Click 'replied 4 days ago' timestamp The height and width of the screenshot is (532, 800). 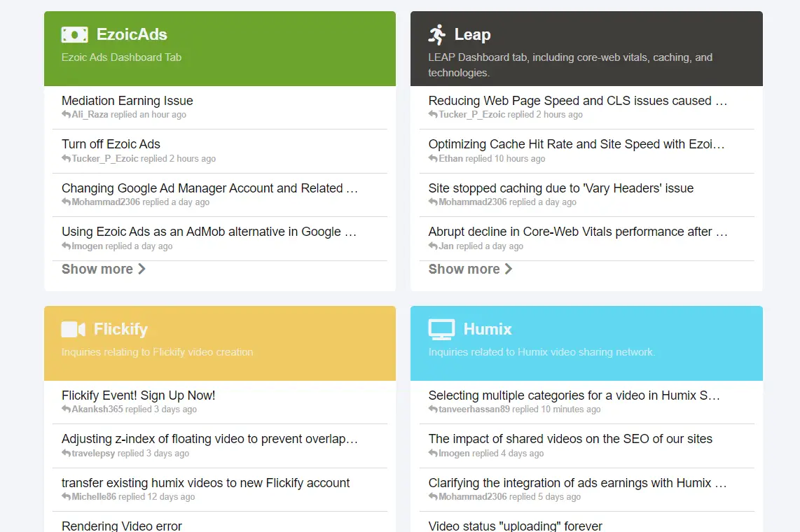508,453
